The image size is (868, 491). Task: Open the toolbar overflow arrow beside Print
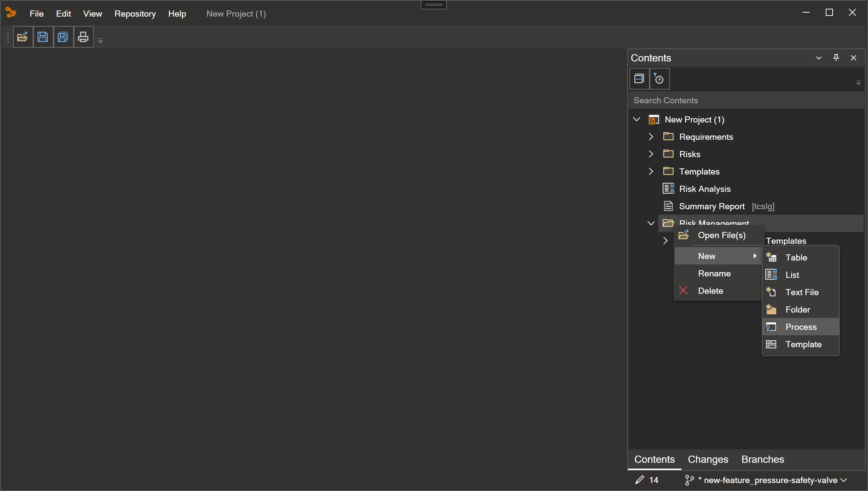click(x=101, y=41)
